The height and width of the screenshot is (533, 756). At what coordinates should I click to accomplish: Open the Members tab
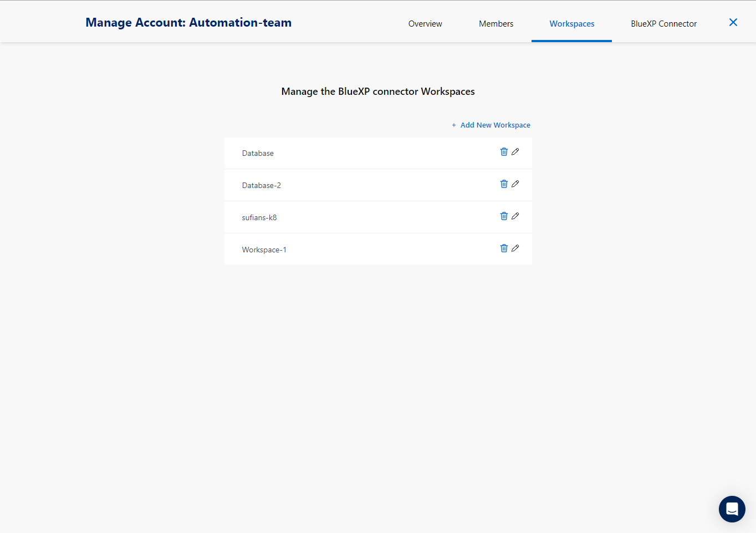coord(496,24)
